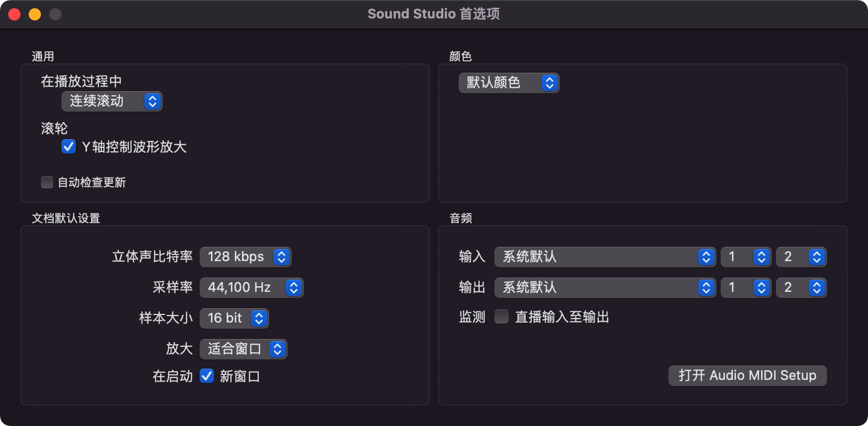
Task: Open the 在播放过程中 连续滚动 dropdown
Action: 112,101
